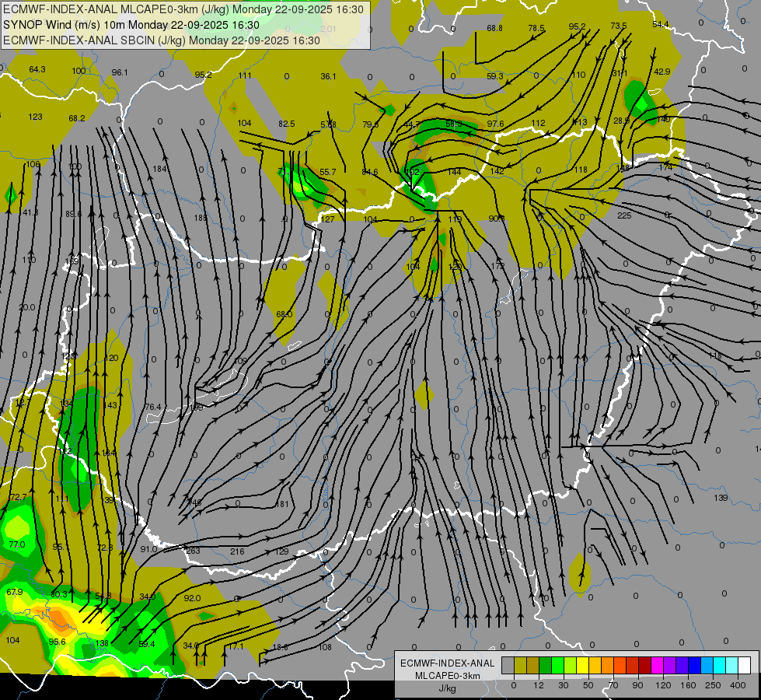Click the map value 181

[282, 504]
